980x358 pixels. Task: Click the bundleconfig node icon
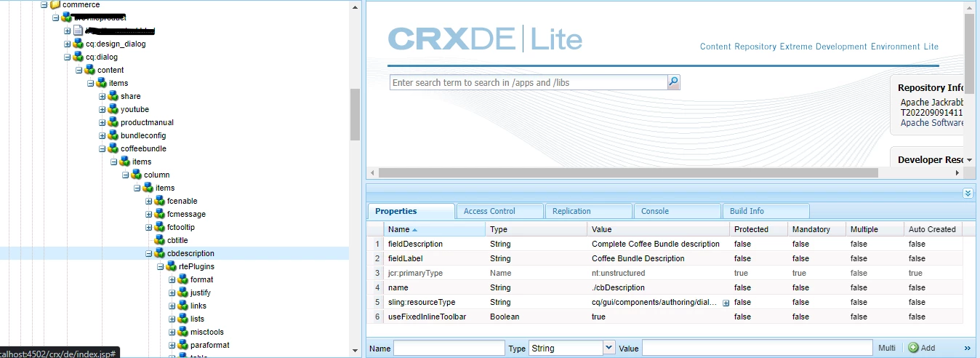(113, 135)
